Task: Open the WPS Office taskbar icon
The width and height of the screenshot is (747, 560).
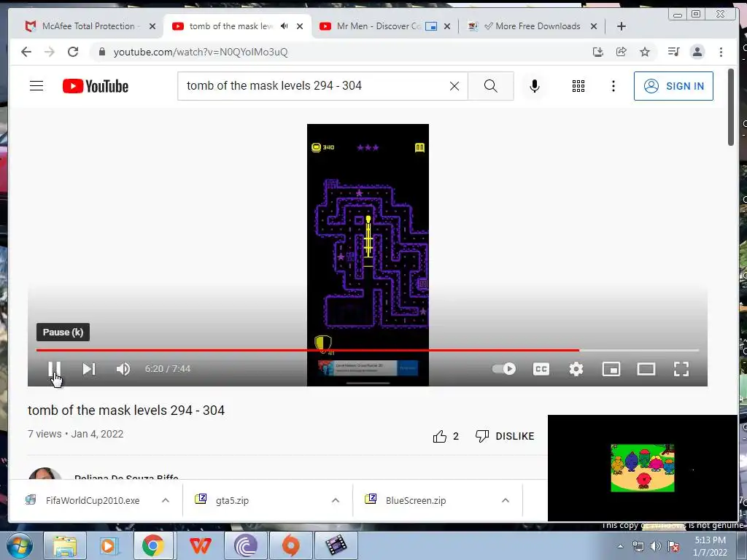Action: click(200, 545)
